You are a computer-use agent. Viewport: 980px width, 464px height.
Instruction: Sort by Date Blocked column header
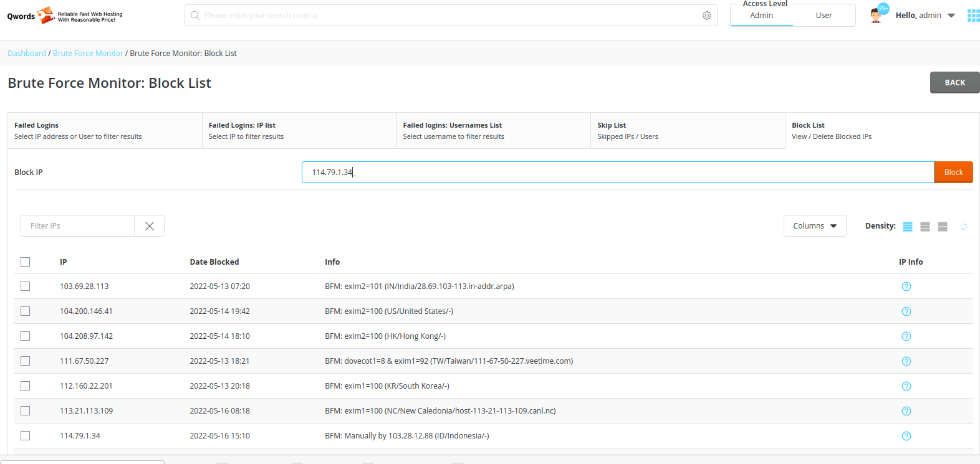[x=214, y=262]
